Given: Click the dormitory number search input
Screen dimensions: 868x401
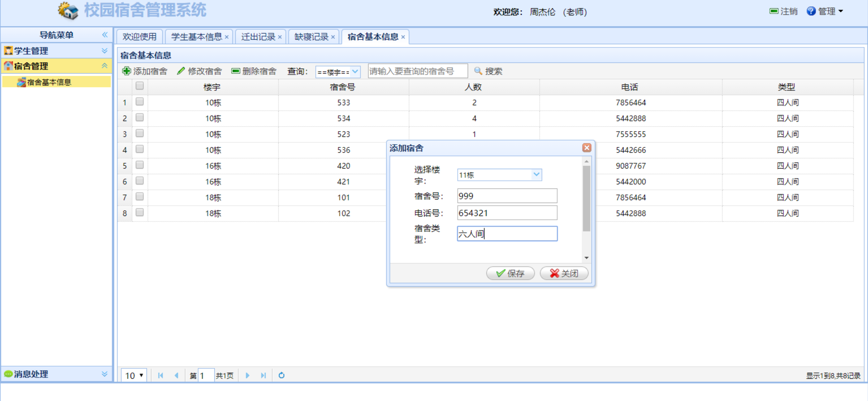Looking at the screenshot, I should (x=418, y=71).
